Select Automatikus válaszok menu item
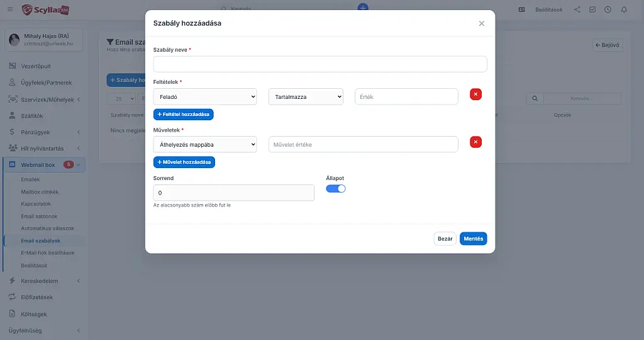This screenshot has height=340, width=644. (x=48, y=228)
